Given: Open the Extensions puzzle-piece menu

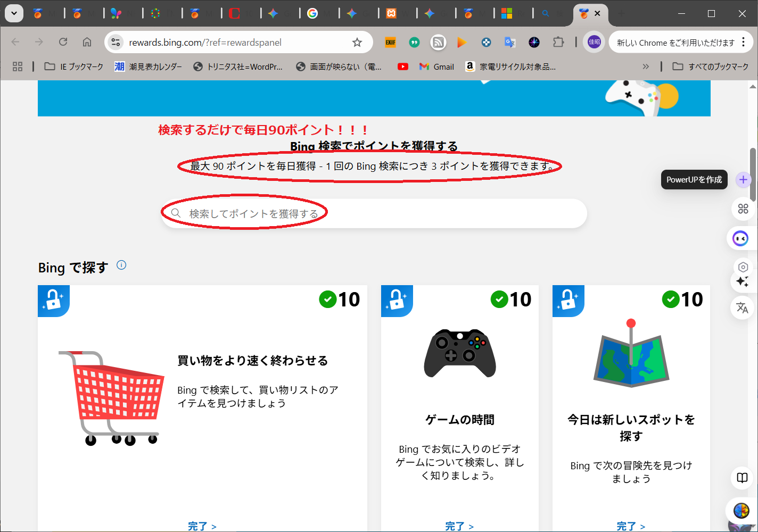Looking at the screenshot, I should pos(558,42).
